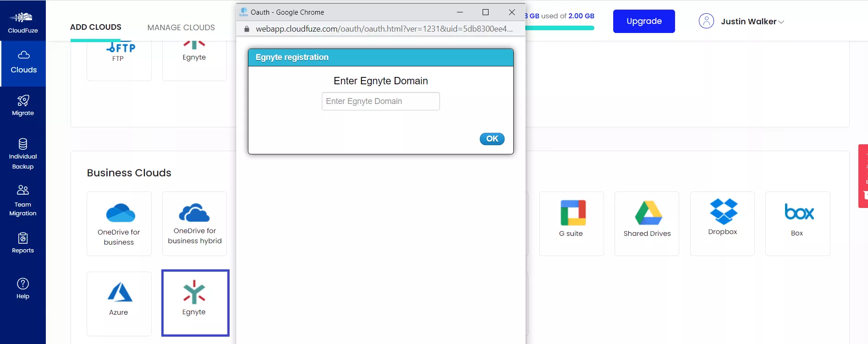Screen dimensions: 868x344
Task: Click the Upgrade button
Action: tap(644, 21)
